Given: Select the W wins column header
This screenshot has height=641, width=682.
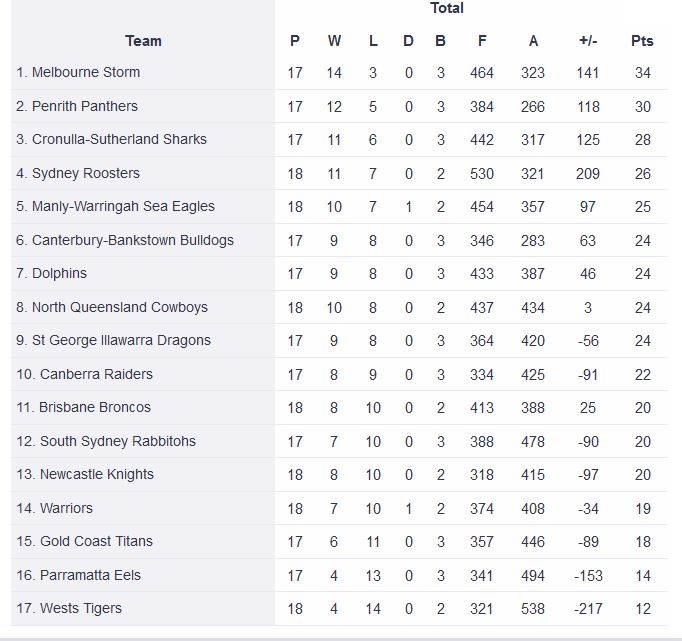Looking at the screenshot, I should click(x=334, y=41).
